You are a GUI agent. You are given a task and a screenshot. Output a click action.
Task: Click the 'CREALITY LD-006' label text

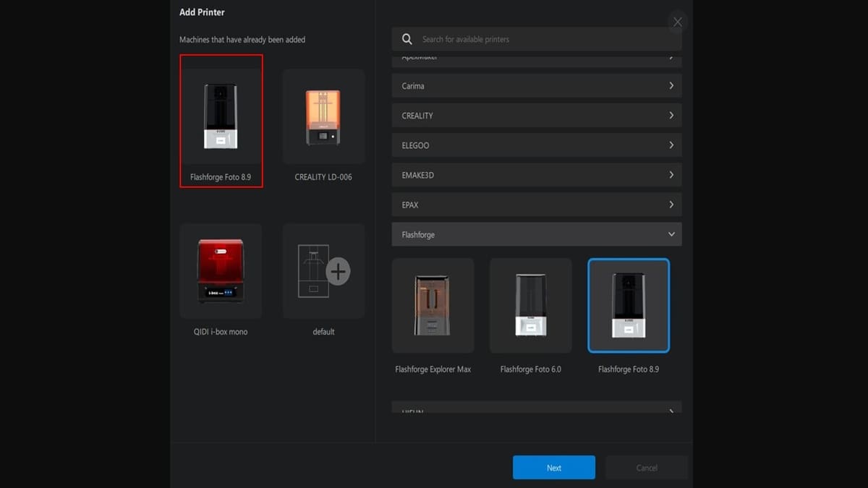click(x=323, y=177)
